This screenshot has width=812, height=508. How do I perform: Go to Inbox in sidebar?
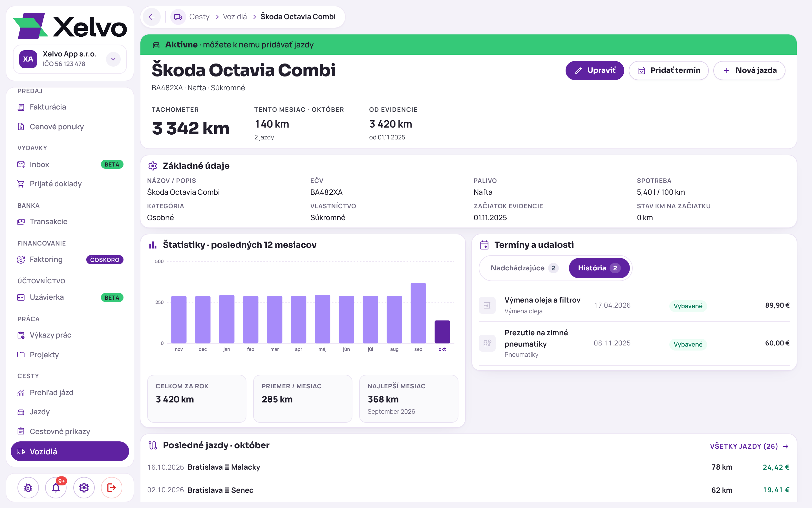(x=70, y=164)
